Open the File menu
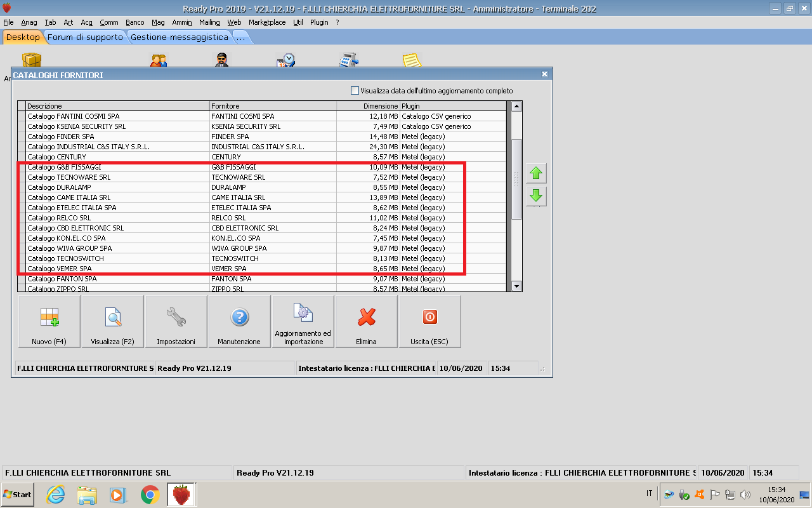 [x=8, y=22]
